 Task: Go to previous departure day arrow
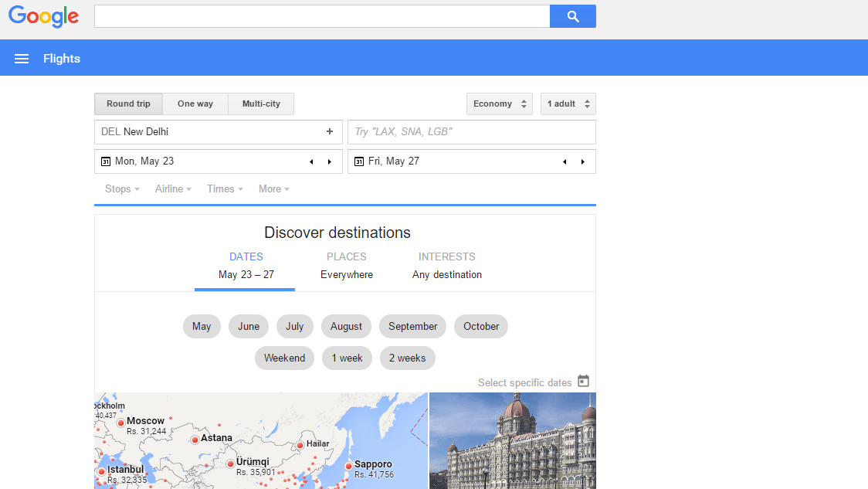pos(311,161)
